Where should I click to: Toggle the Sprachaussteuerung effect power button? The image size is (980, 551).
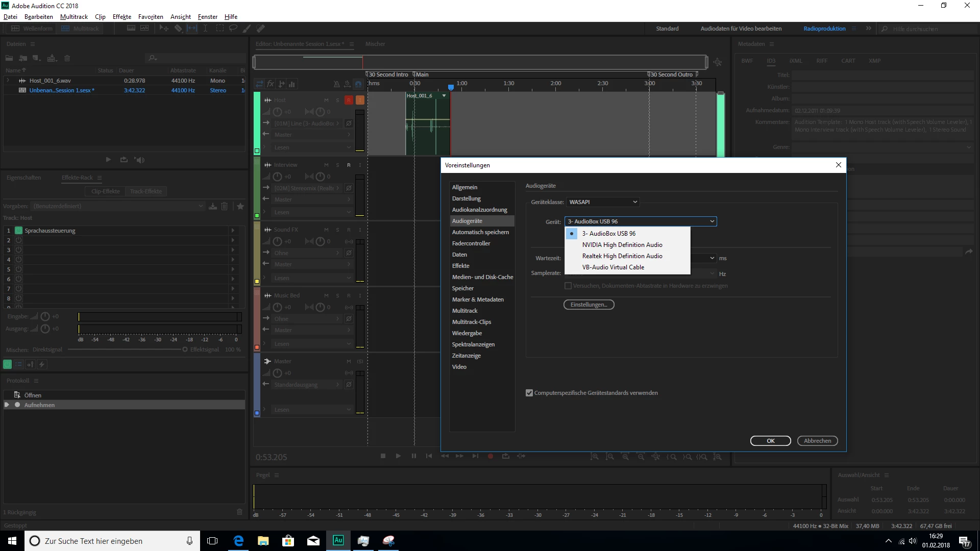point(19,231)
